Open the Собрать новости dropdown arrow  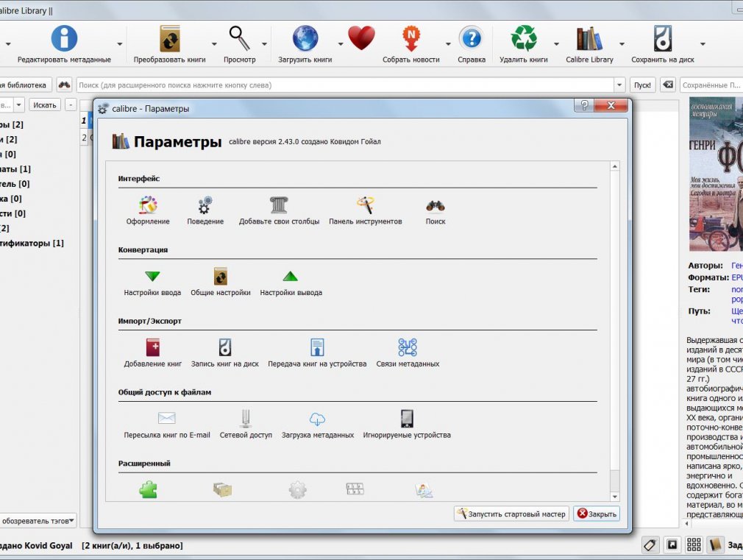(x=448, y=44)
